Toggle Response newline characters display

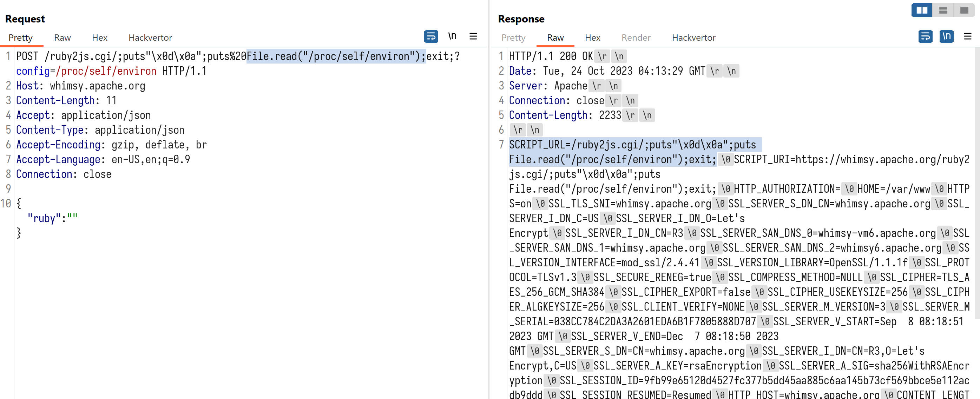tap(946, 36)
